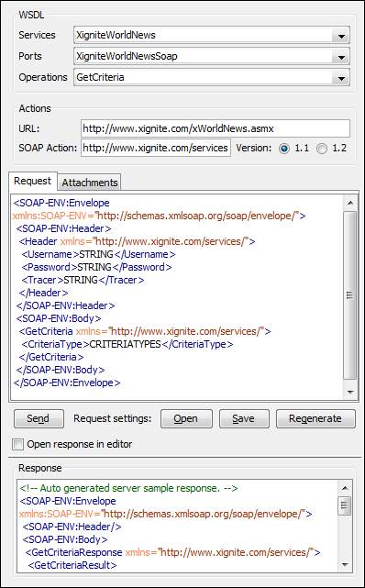Viewport: 365px width, 588px height.
Task: Click the opening GetCriteria element in request
Action: point(145,331)
